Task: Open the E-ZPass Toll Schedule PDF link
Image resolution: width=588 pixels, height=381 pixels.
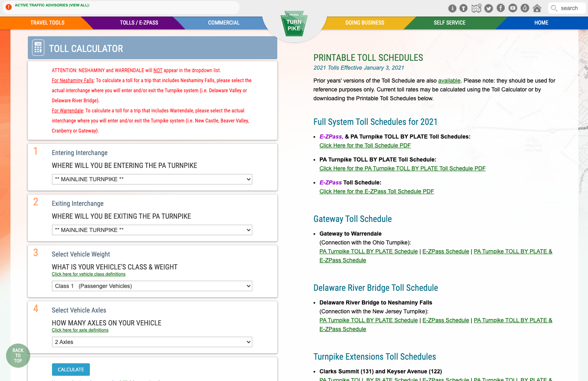Action: 377,191
